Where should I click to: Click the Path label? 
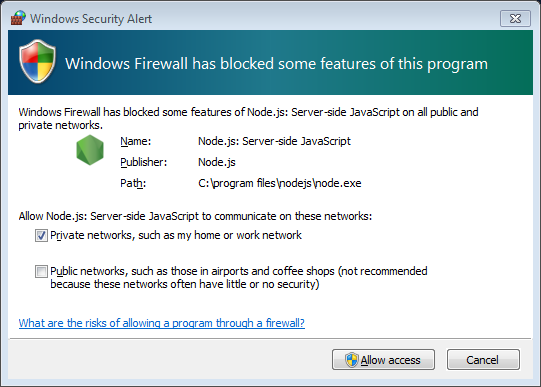tap(133, 183)
